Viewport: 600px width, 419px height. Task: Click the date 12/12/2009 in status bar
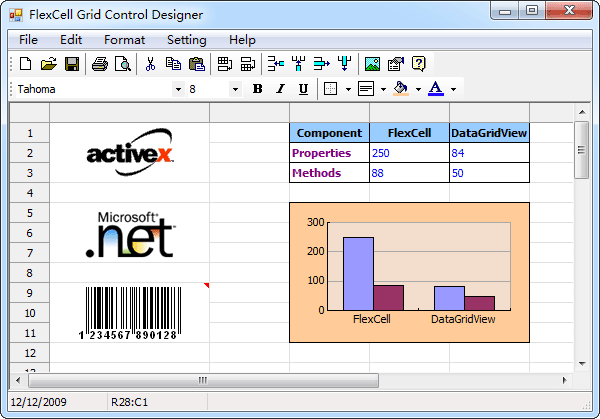pos(38,402)
